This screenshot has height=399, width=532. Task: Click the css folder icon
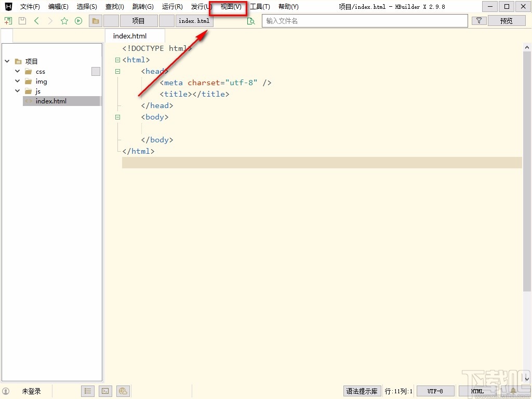pos(29,72)
